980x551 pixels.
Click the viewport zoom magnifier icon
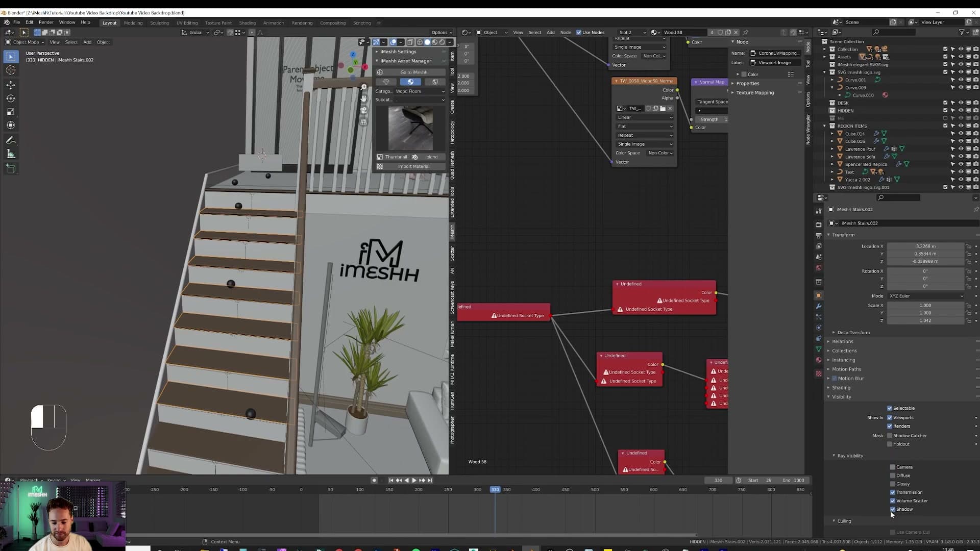point(364,87)
